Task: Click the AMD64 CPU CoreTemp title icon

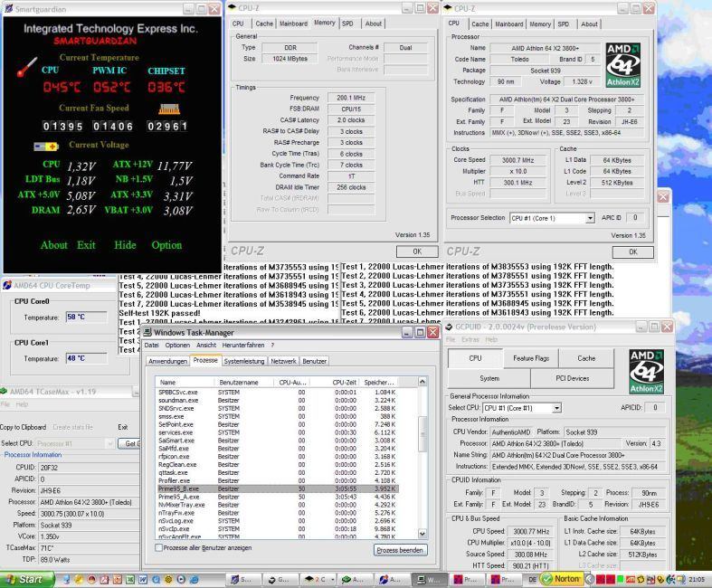Action: pyautogui.click(x=7, y=285)
